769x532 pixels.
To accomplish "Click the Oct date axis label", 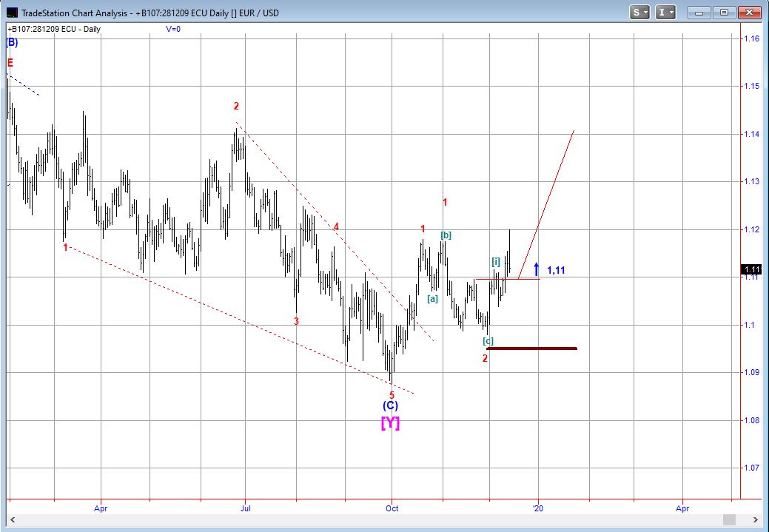I will tap(392, 508).
